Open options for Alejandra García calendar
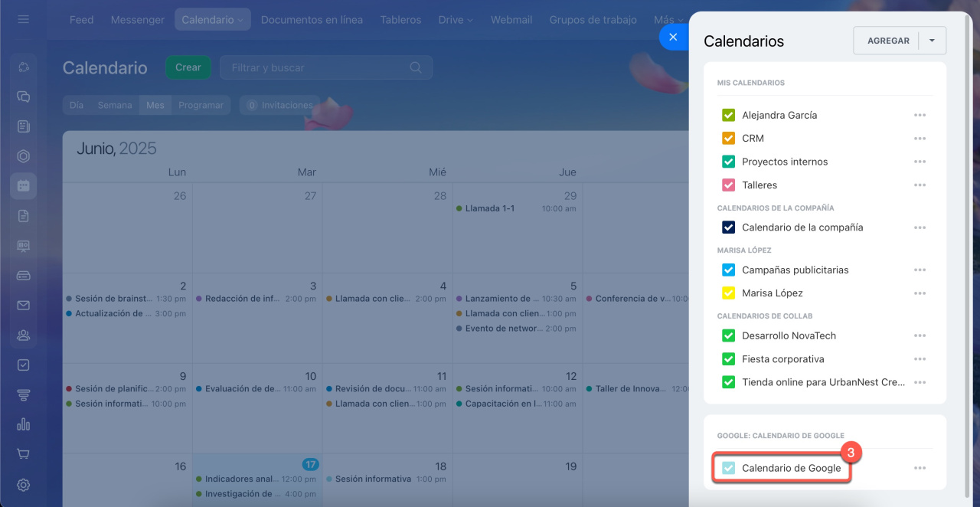Screen dimensions: 980x507 [x=920, y=115]
